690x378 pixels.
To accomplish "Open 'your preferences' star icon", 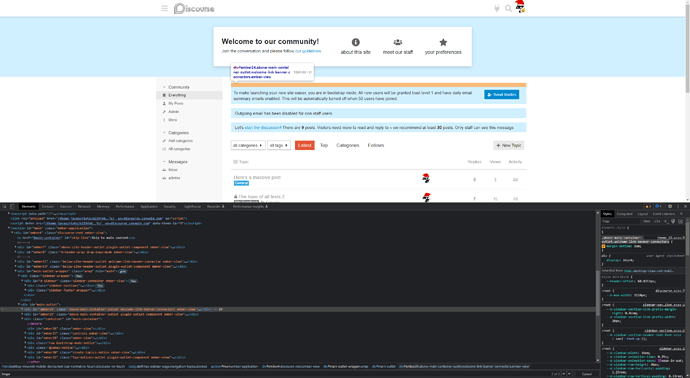I will tap(443, 42).
